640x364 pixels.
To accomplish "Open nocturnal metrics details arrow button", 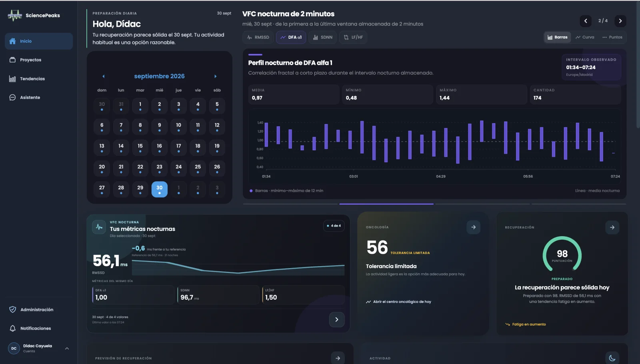I will tap(337, 320).
